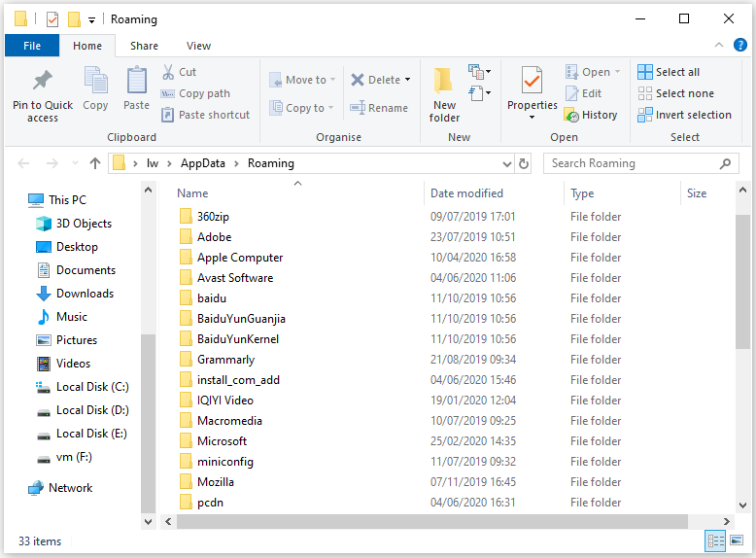
Task: Click the Search Roaming input field
Action: click(632, 163)
